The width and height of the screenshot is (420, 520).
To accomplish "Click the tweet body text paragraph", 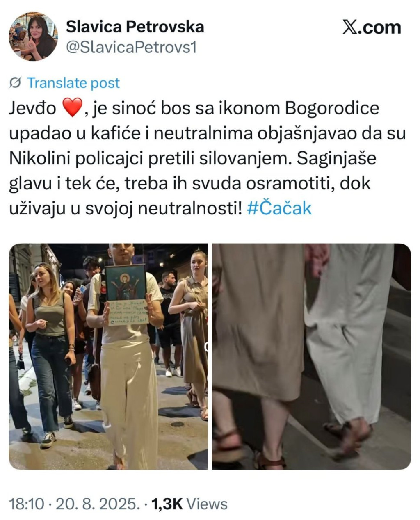I will (x=207, y=158).
